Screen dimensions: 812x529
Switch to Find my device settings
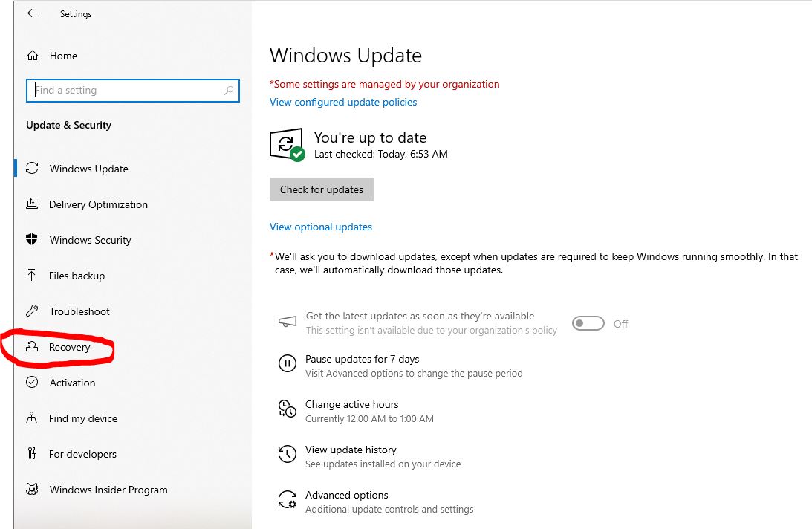pyautogui.click(x=83, y=418)
